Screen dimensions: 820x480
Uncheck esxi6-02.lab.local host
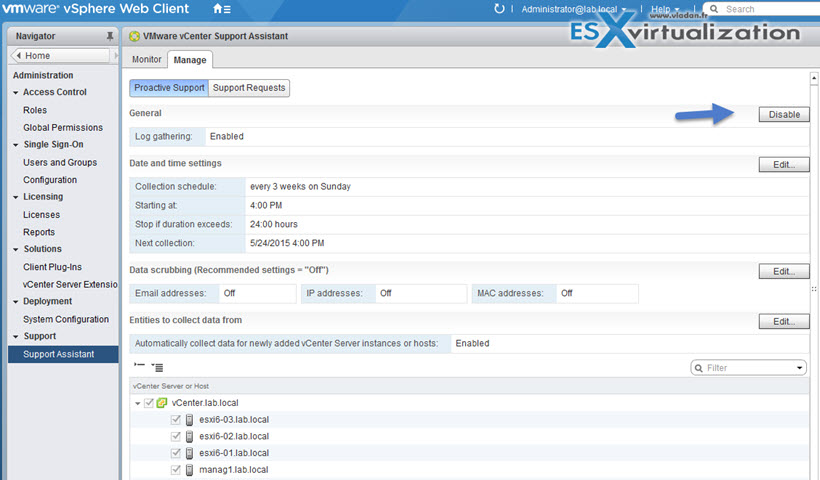pos(176,436)
